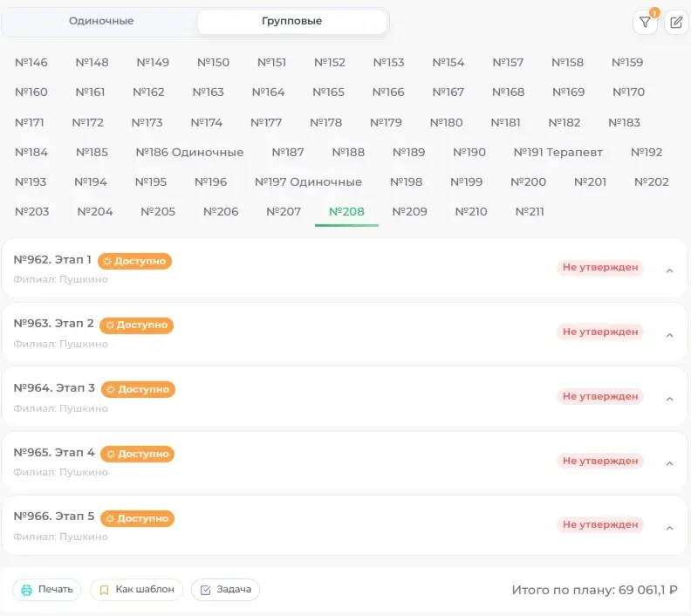Open the filter icon button
Screen dimensions: 691x616
click(x=645, y=22)
